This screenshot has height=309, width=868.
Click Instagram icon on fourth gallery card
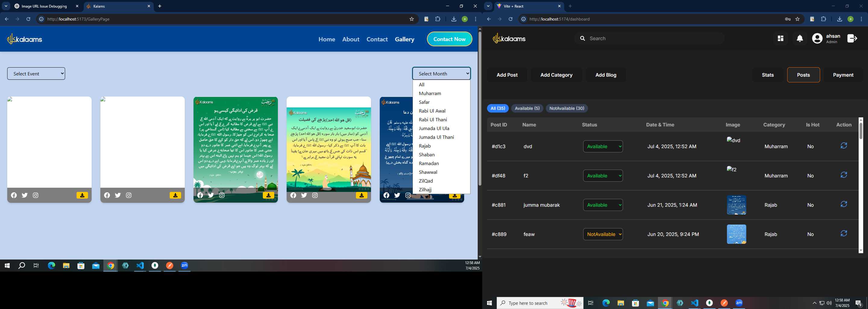pos(315,195)
